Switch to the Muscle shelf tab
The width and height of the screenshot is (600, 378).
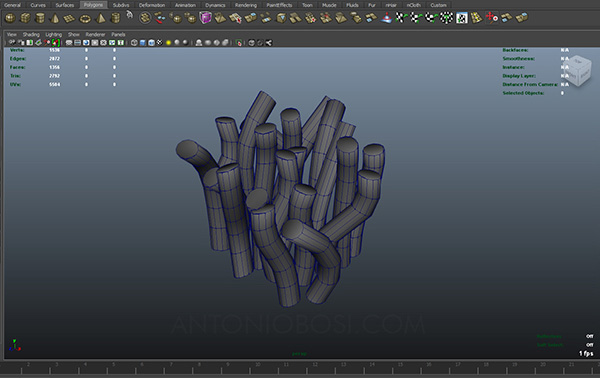(329, 5)
